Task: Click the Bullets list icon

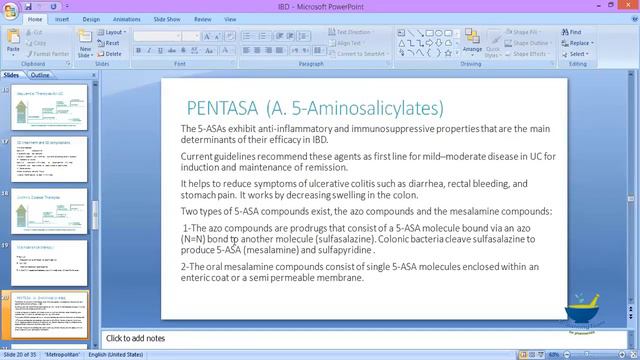Action: pos(247,36)
